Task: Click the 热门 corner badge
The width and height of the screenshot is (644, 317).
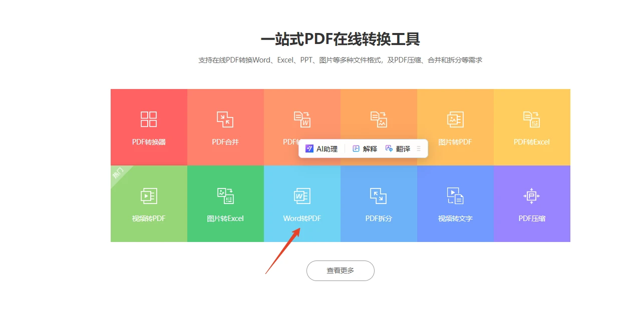Action: pyautogui.click(x=119, y=173)
